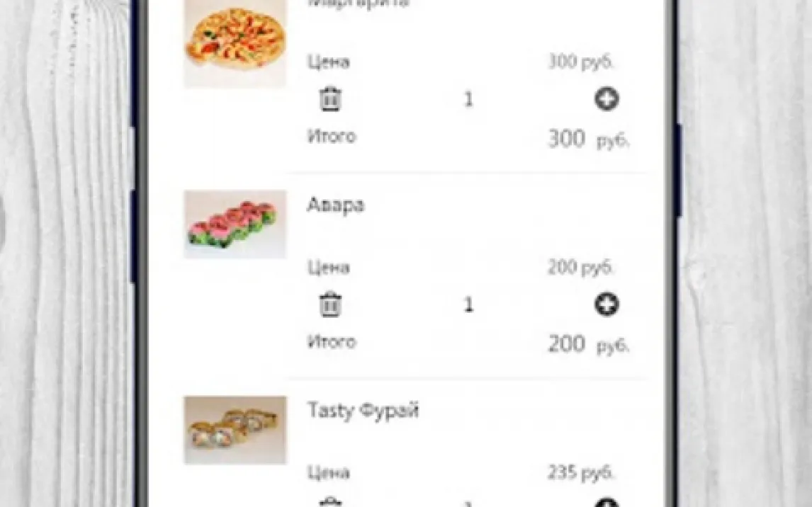Click the partially visible Маргарита title
This screenshot has width=812, height=507.
[x=359, y=3]
